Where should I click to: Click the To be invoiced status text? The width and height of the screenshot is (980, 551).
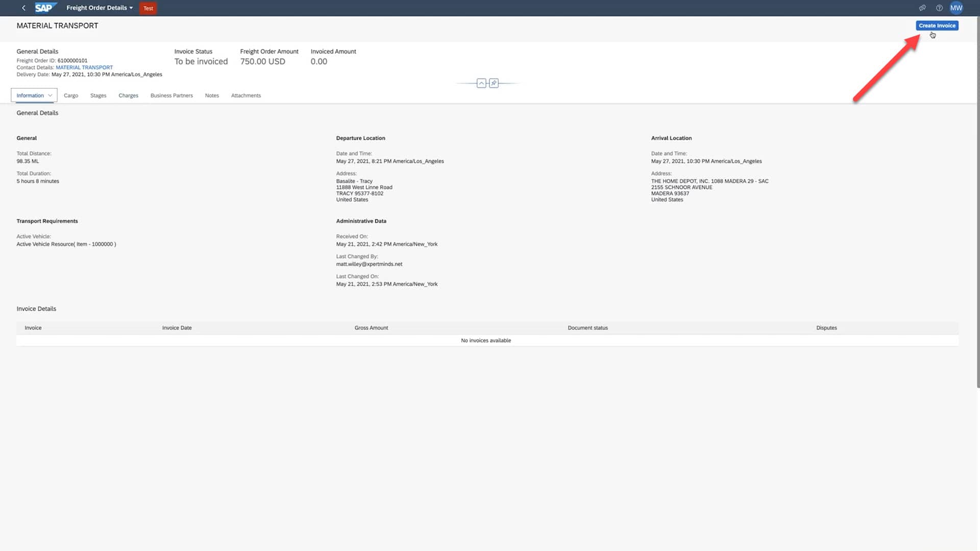click(201, 61)
